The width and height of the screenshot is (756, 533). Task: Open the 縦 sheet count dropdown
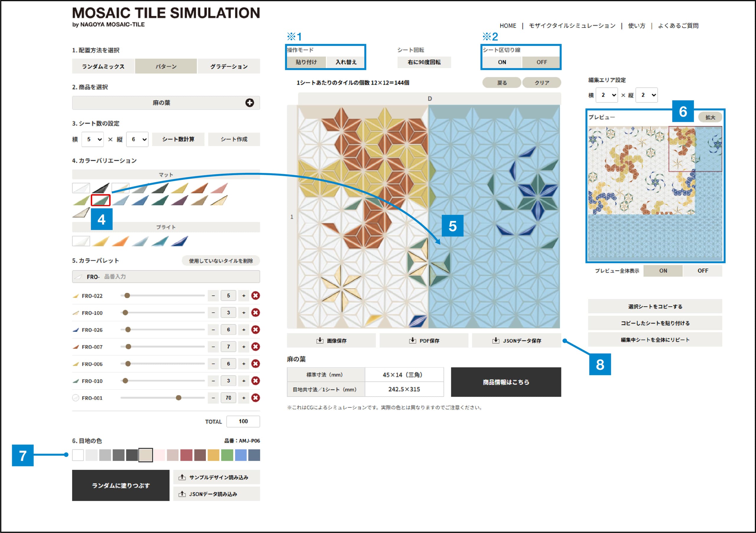pos(137,140)
